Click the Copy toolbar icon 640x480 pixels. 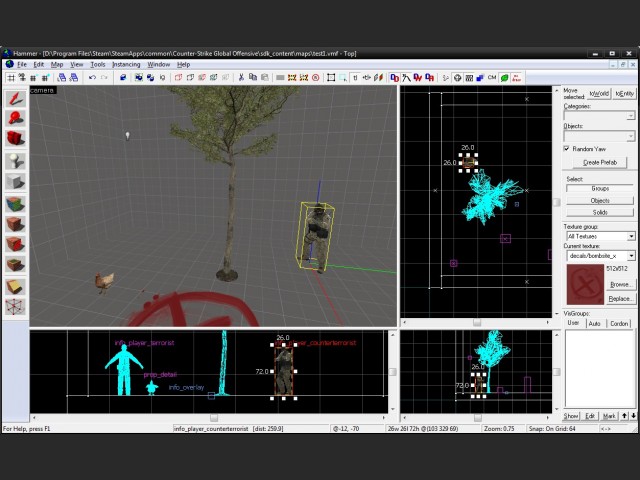click(x=253, y=78)
